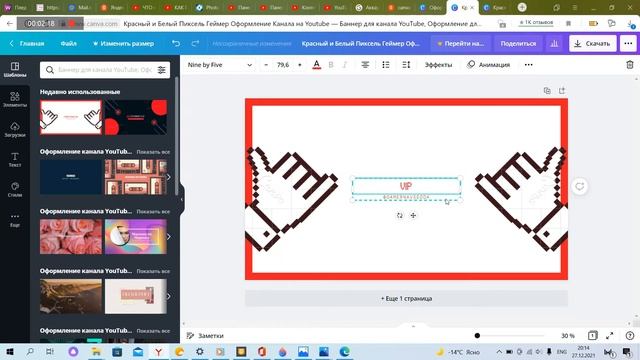Screen dimensions: 640x360
Task: Select the dark navy template thumbnail
Action: (x=71, y=177)
